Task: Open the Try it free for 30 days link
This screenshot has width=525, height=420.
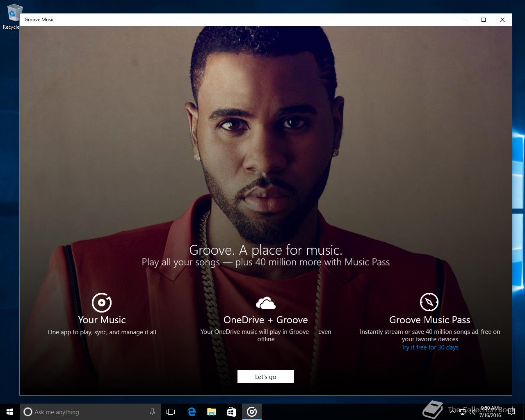Action: point(430,347)
